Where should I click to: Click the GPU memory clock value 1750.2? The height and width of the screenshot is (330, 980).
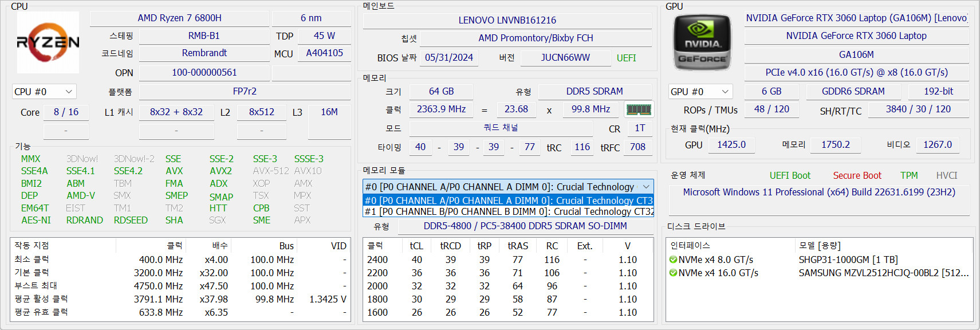836,145
